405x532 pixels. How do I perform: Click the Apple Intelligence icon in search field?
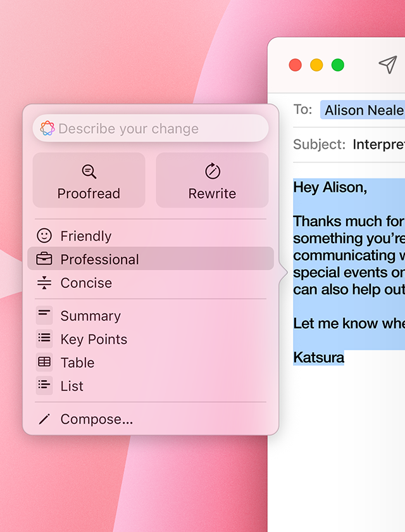click(x=47, y=129)
